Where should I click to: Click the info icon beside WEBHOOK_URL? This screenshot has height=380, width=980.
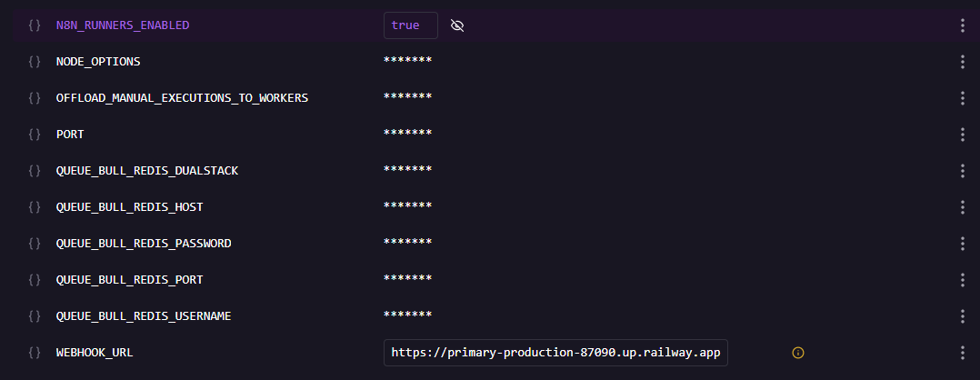pyautogui.click(x=798, y=353)
